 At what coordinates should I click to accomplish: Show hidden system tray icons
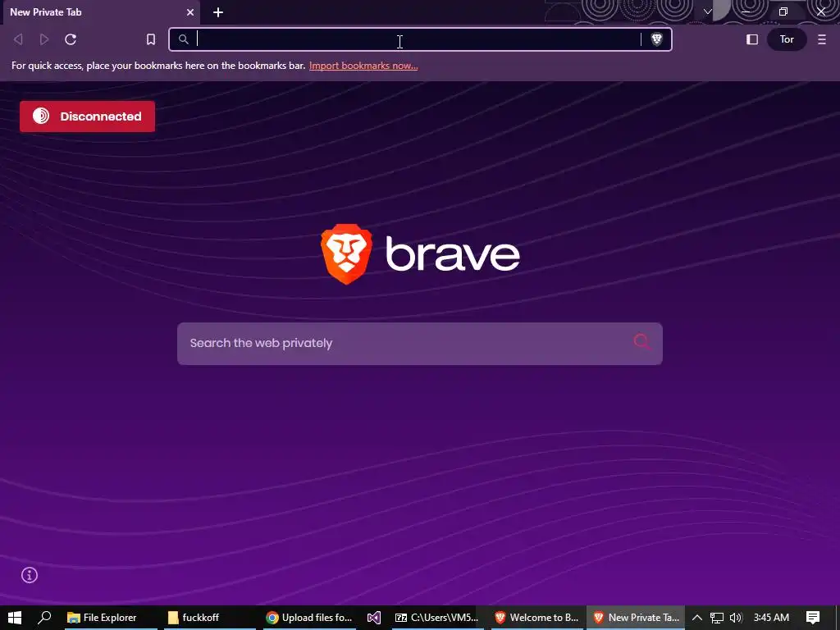click(697, 617)
